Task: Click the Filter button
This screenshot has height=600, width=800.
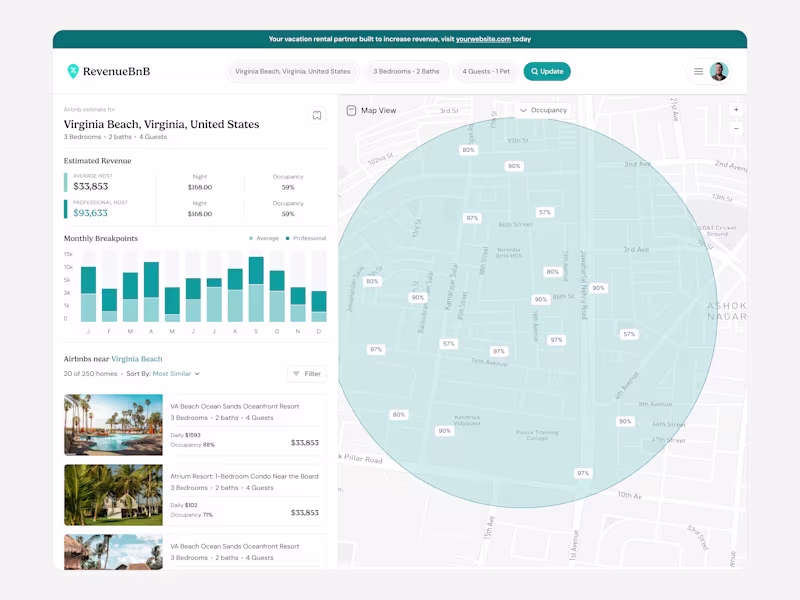Action: pyautogui.click(x=307, y=373)
